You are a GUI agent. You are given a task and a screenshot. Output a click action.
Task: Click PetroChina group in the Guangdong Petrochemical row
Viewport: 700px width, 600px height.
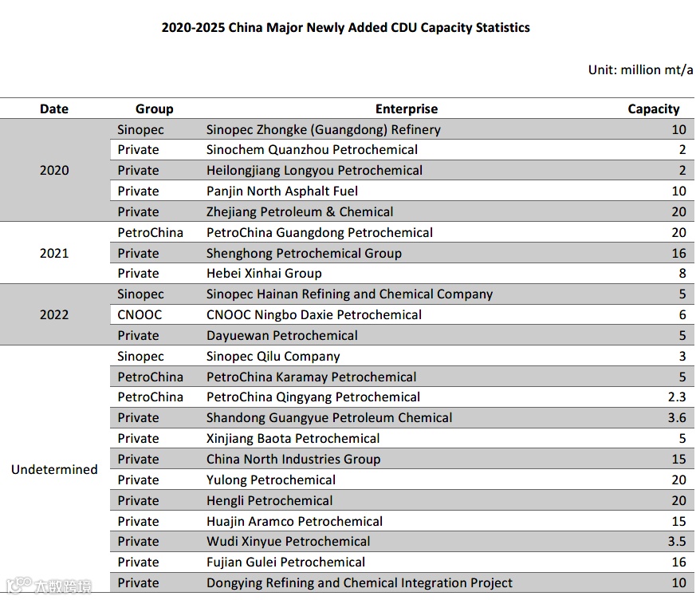(x=151, y=233)
